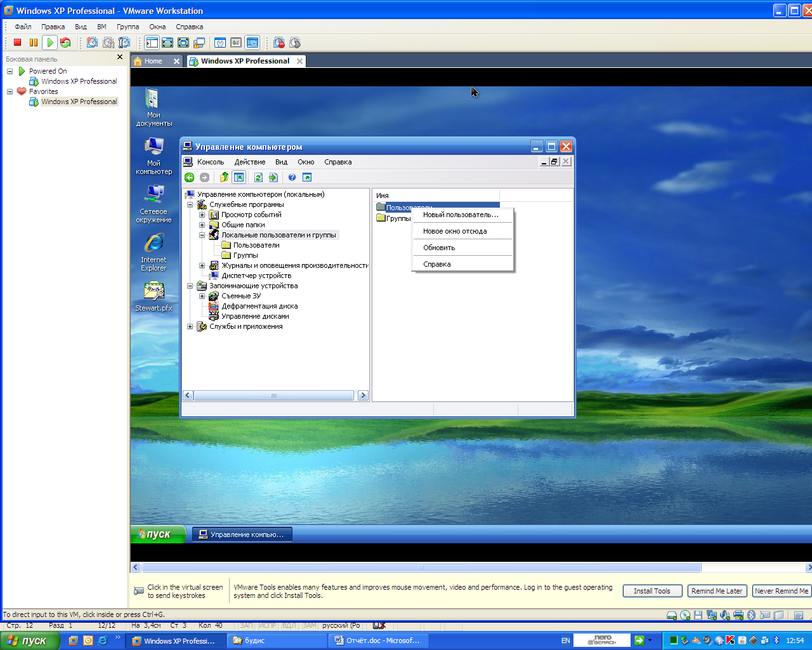Collapse Локальные пользователи и группы node
The width and height of the screenshot is (812, 650).
[x=202, y=235]
